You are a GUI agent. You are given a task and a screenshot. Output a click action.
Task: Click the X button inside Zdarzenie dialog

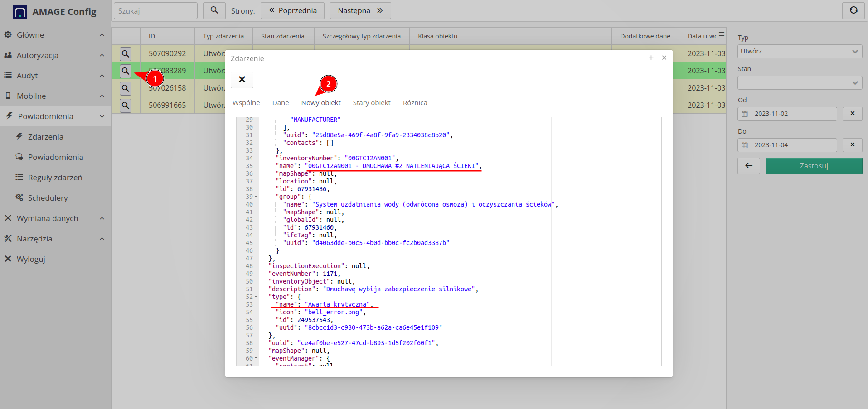tap(242, 80)
